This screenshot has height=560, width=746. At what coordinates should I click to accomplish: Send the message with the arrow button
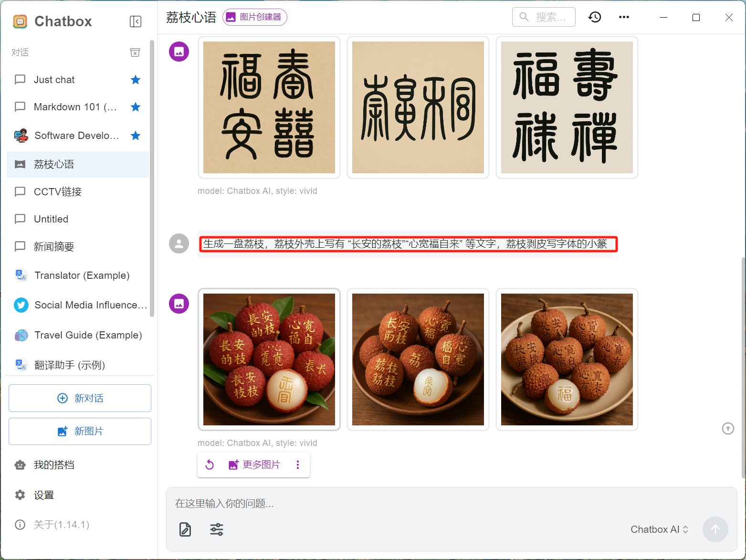[x=715, y=529]
